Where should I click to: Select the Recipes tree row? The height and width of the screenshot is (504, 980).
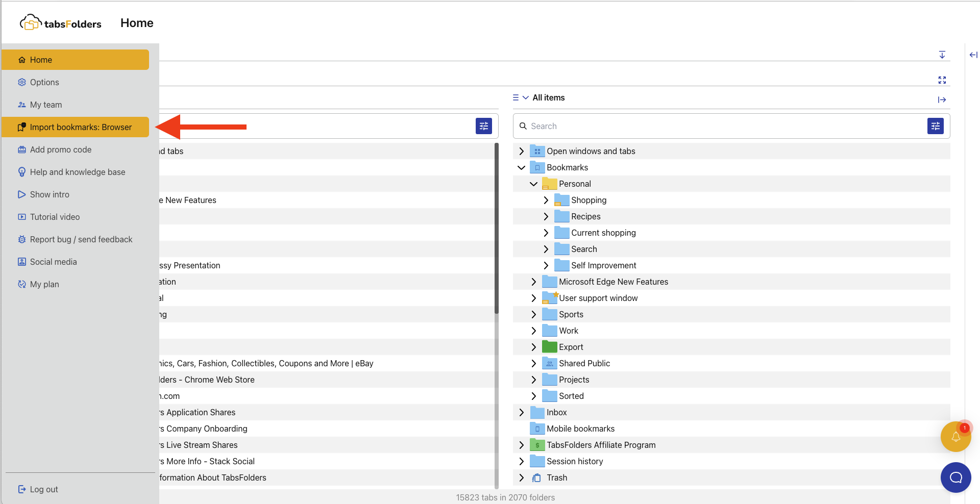[x=731, y=216]
